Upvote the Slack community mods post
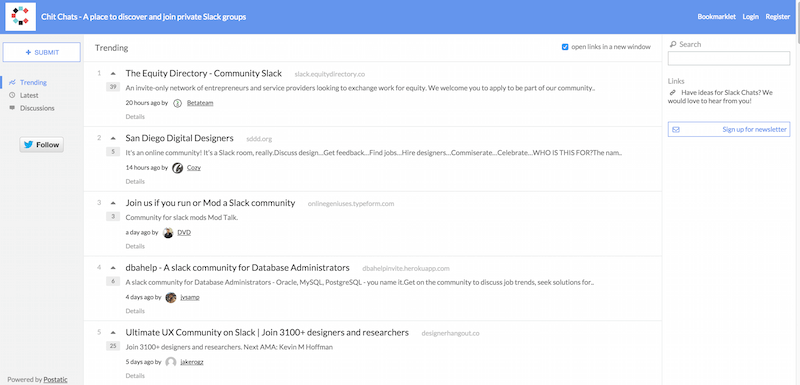The height and width of the screenshot is (385, 800). point(113,203)
